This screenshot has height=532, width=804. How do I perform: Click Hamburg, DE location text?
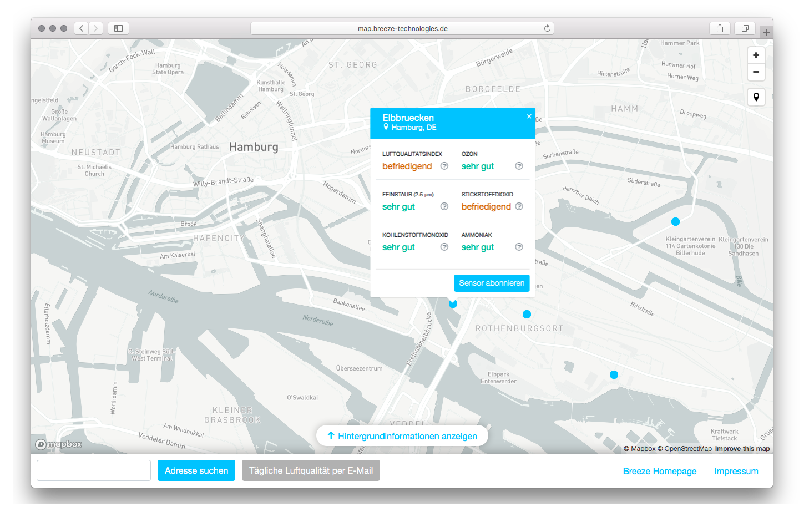pyautogui.click(x=414, y=128)
